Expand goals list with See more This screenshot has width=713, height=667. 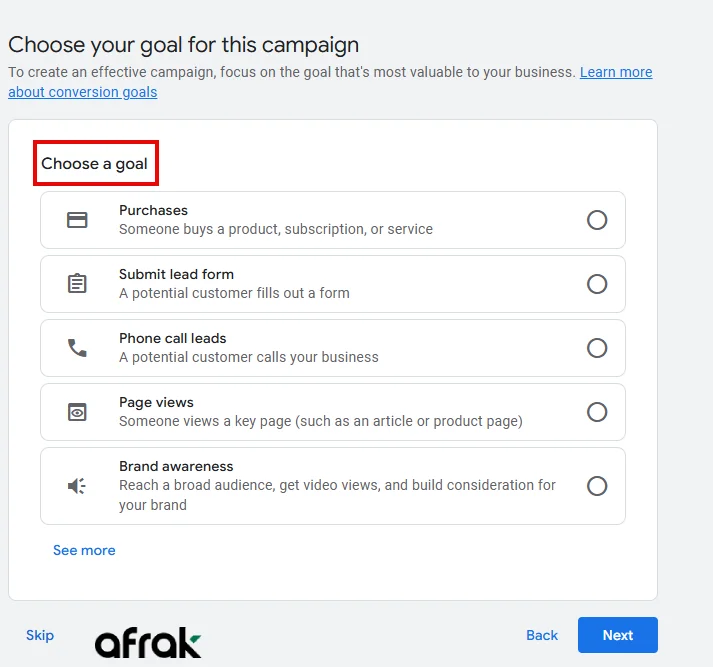(x=84, y=550)
